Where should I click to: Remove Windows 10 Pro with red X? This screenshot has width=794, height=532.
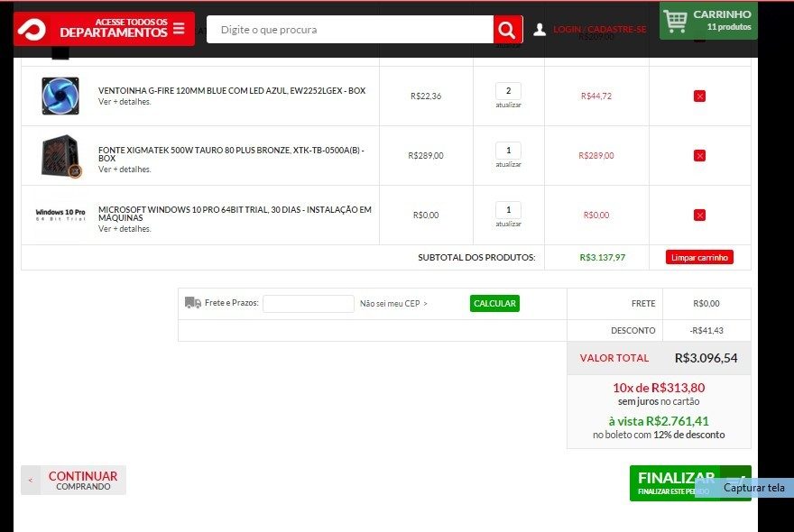point(700,216)
